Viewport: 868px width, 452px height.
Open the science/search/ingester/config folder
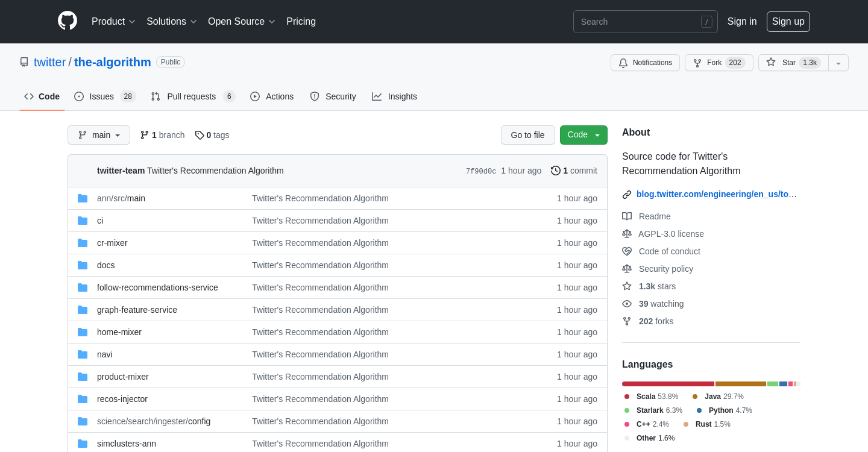(x=154, y=421)
